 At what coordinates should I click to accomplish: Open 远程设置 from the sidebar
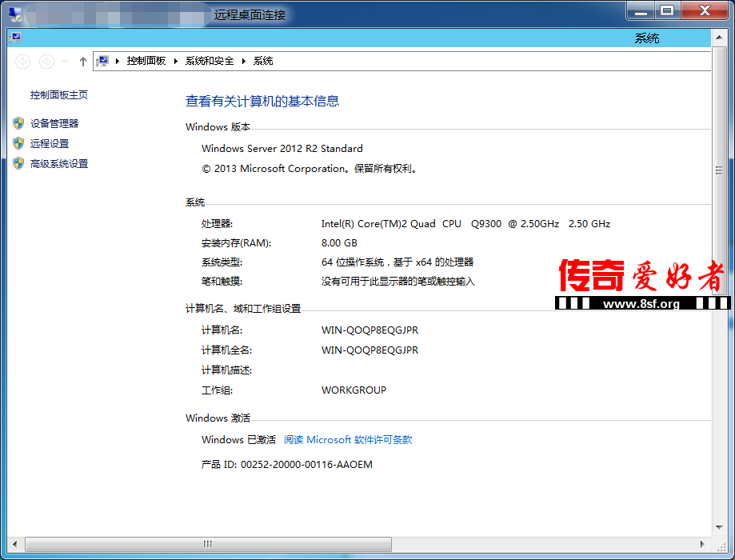point(50,143)
